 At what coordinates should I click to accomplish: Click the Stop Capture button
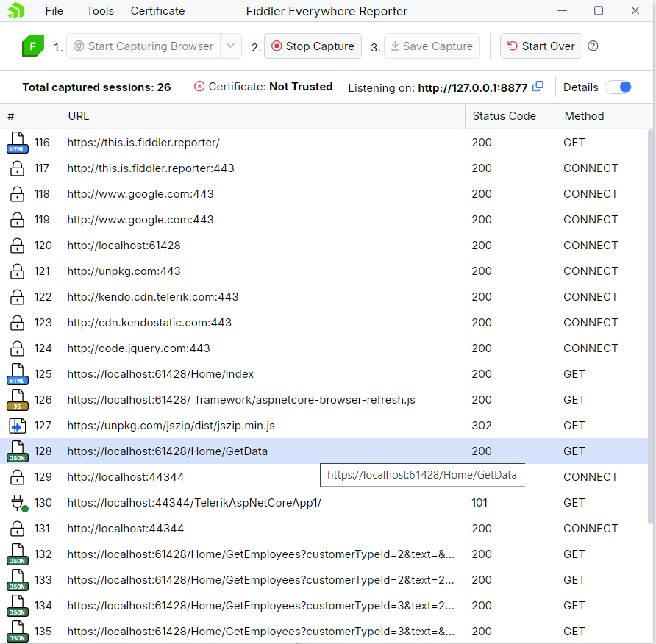pos(313,46)
